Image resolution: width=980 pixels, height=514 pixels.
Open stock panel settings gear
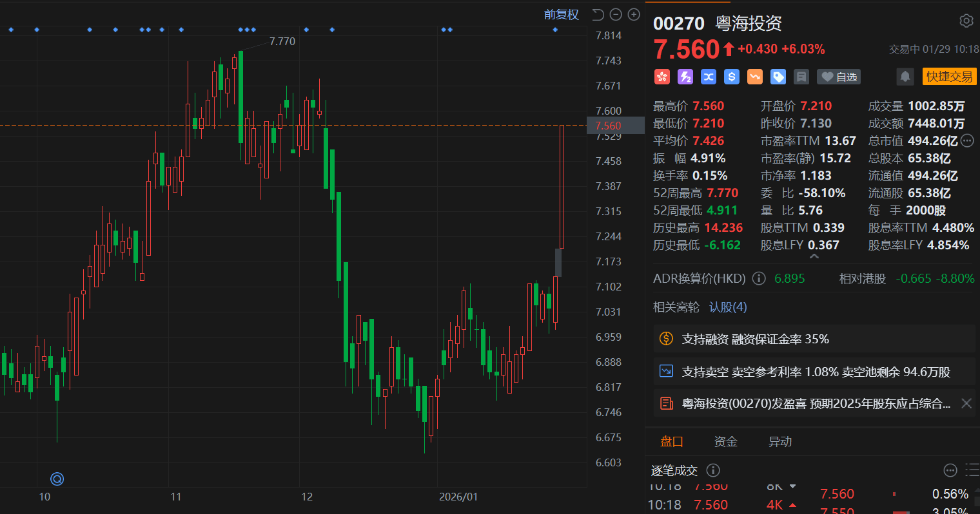coord(966,21)
